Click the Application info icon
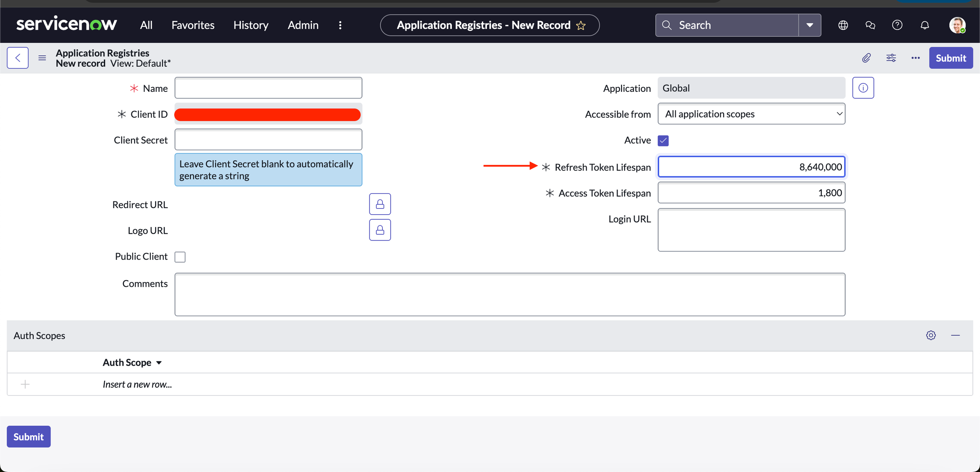980x472 pixels. 863,88
